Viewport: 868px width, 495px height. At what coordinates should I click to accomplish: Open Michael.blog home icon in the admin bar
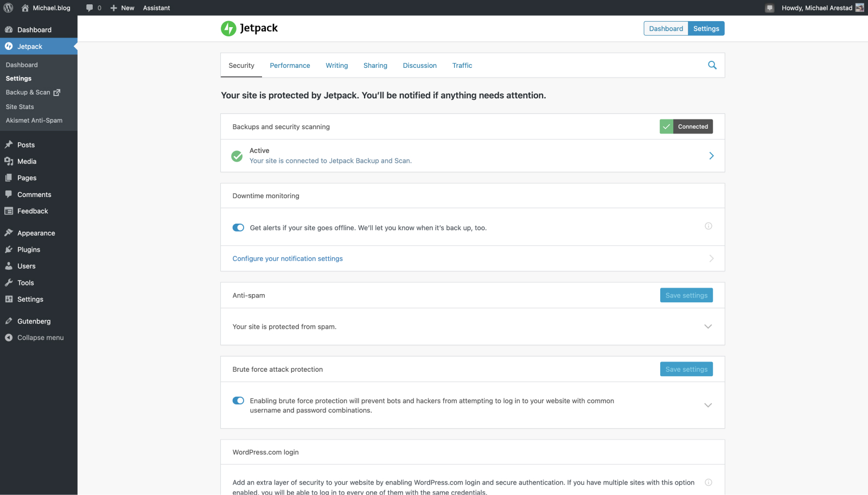click(25, 8)
